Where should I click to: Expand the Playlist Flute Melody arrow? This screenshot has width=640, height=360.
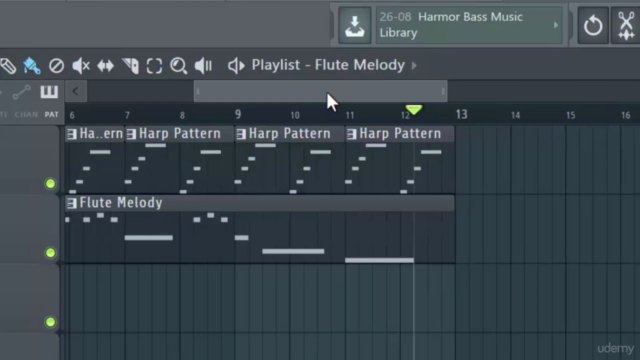click(x=414, y=65)
